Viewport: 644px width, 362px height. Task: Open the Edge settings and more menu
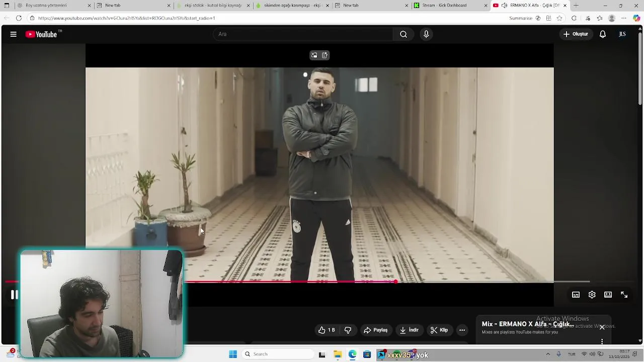(x=624, y=18)
